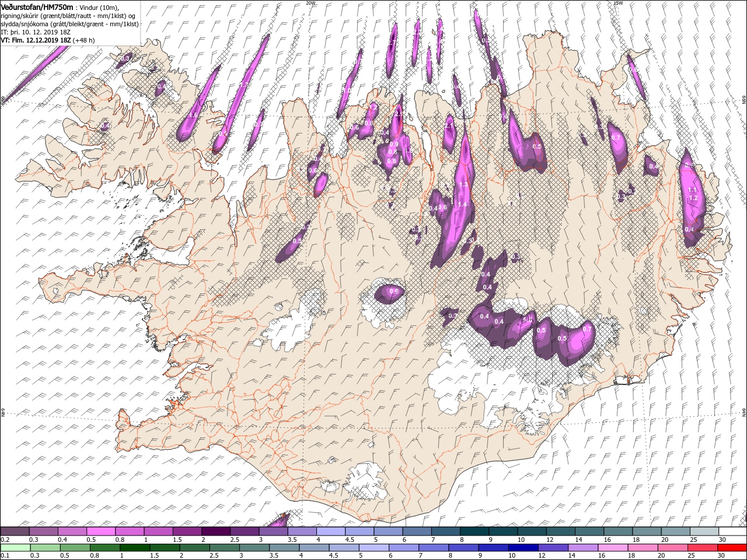The height and width of the screenshot is (560, 747).
Task: Pick the lightest green lower swatch starting at 0.1
Action: click(15, 548)
